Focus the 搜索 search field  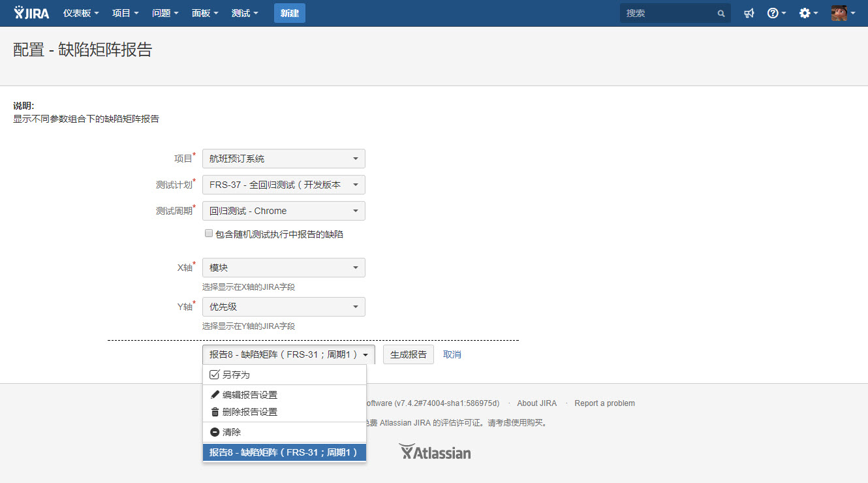coord(675,13)
